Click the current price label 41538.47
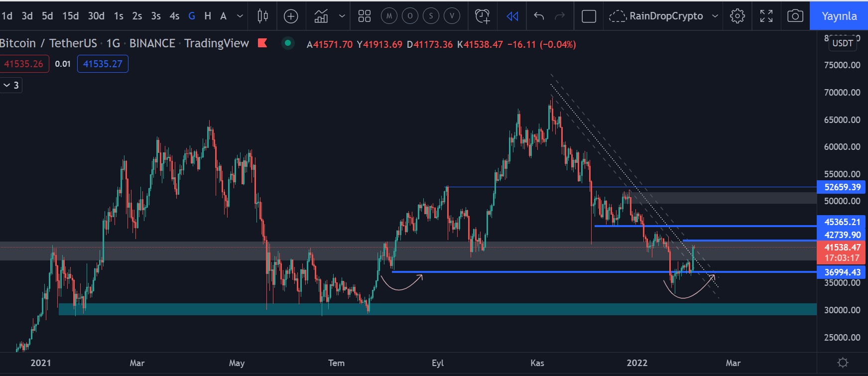Viewport: 868px width, 376px height. tap(843, 247)
